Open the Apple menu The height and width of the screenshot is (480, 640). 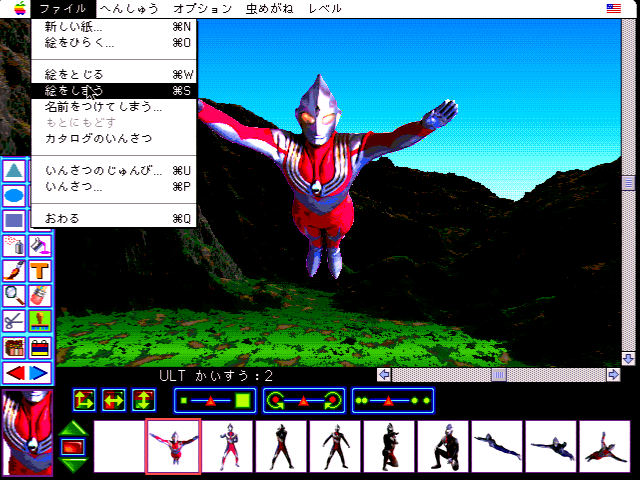[20, 9]
